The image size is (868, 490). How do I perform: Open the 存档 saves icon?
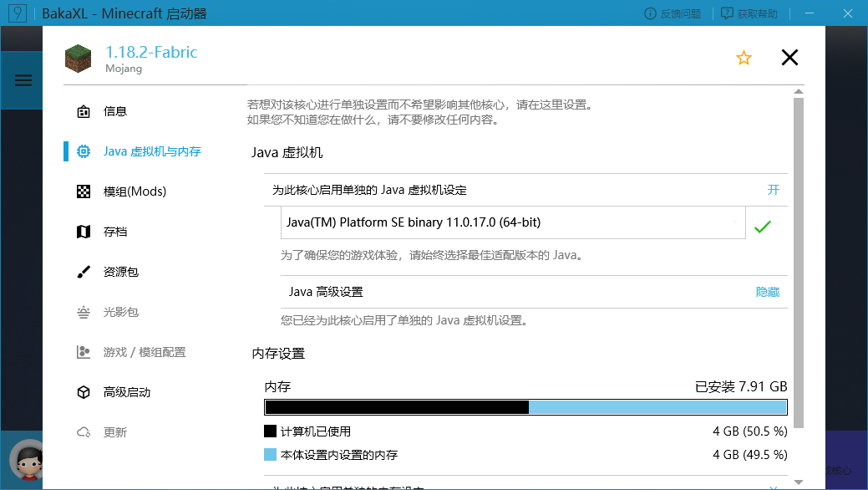coord(84,231)
